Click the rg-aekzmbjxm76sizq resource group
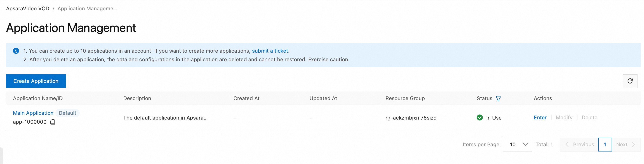 coord(411,118)
